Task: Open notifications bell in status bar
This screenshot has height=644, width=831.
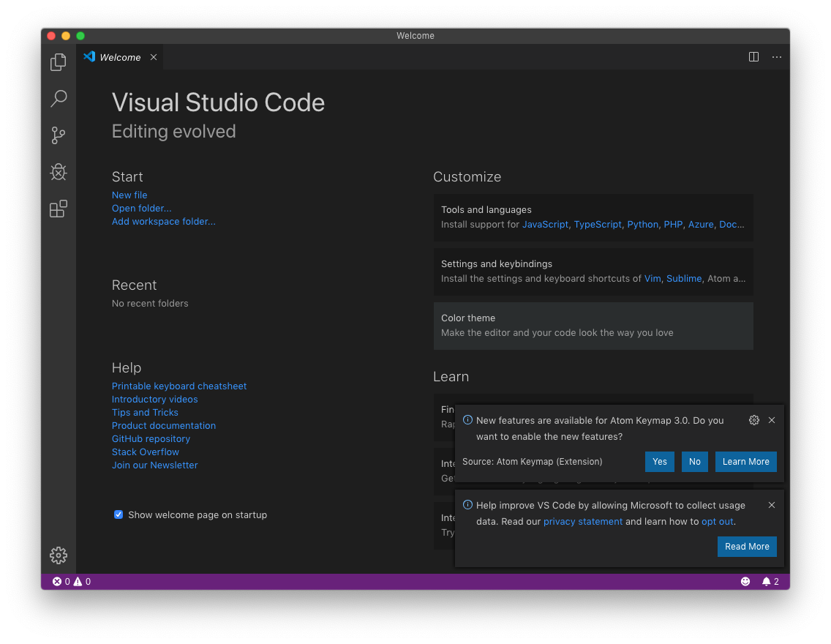Action: pos(770,582)
